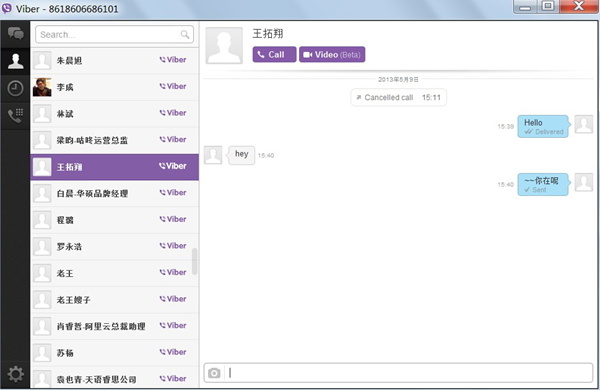Focus the Search contacts field
This screenshot has width=600, height=390.
click(114, 34)
